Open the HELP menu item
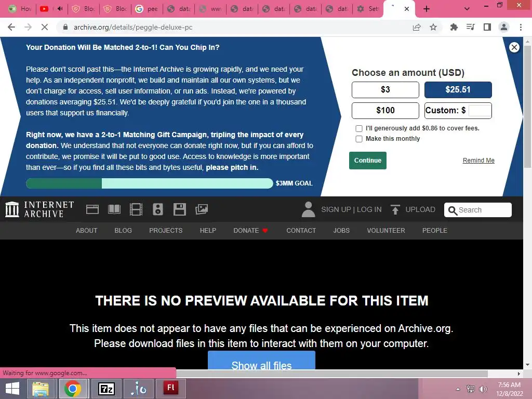Screen dimensions: 532x399 coord(208,230)
